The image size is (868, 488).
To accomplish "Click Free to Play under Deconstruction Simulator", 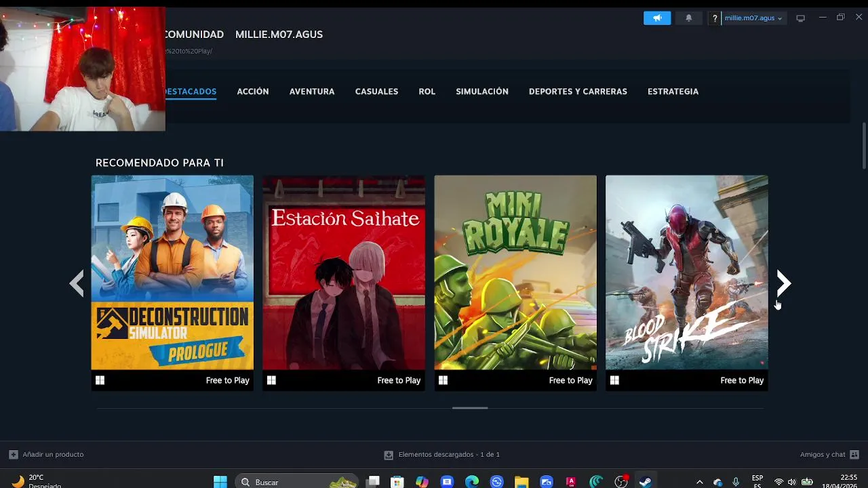I will [228, 380].
